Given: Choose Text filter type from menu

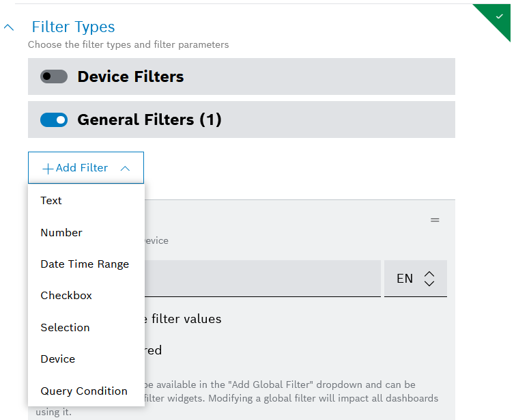Looking at the screenshot, I should (x=51, y=201).
